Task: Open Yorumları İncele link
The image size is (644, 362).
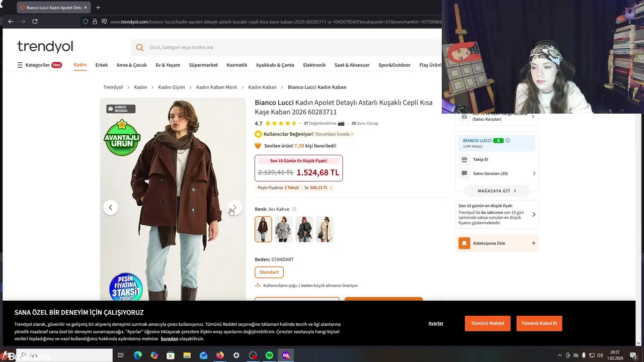Action: [334, 134]
